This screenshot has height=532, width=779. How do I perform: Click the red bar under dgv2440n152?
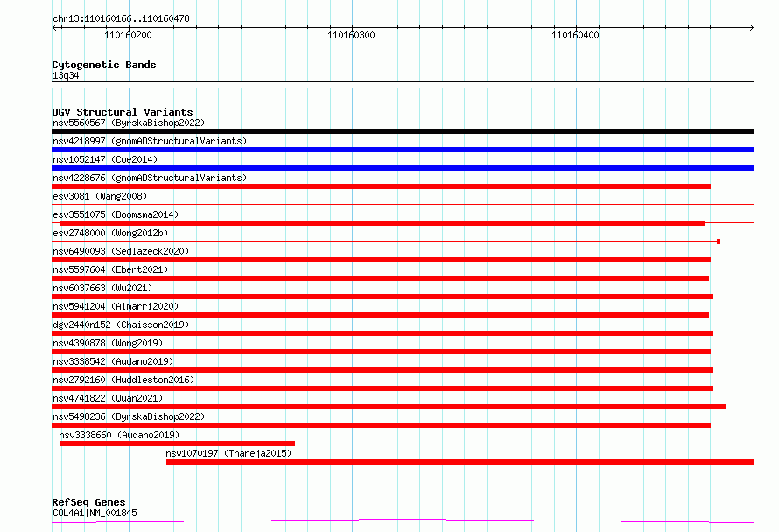[382, 333]
